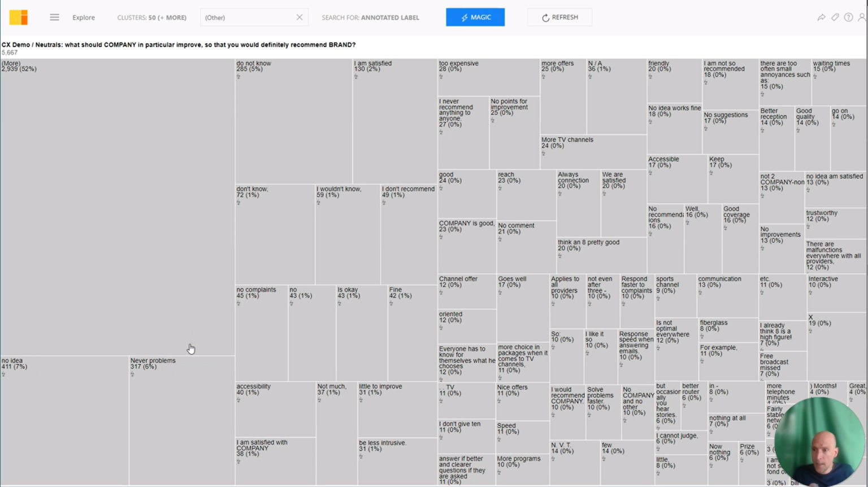Open the hamburger navigation menu
868x487 pixels.
[54, 17]
